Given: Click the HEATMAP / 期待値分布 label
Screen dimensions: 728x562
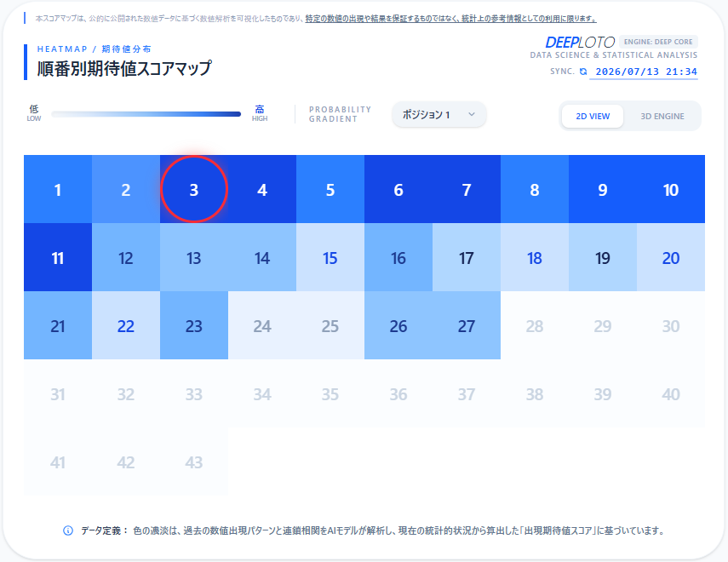Looking at the screenshot, I should click(95, 49).
